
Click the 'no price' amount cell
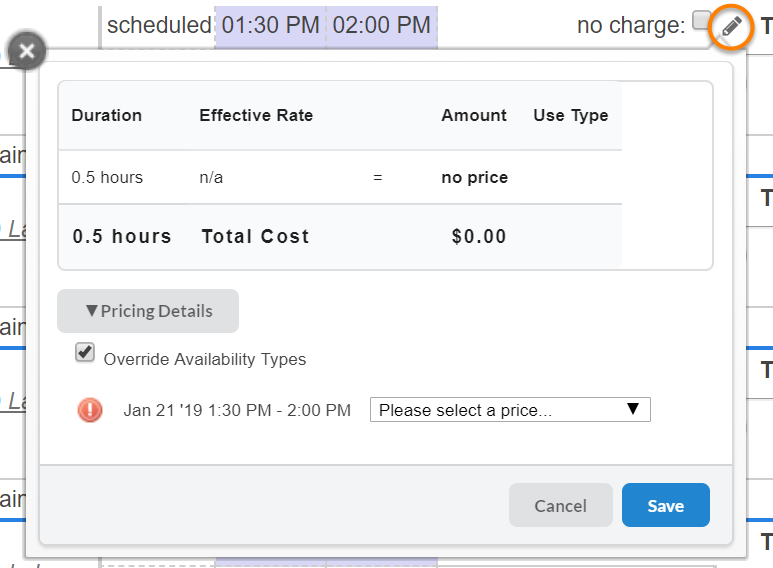(474, 177)
